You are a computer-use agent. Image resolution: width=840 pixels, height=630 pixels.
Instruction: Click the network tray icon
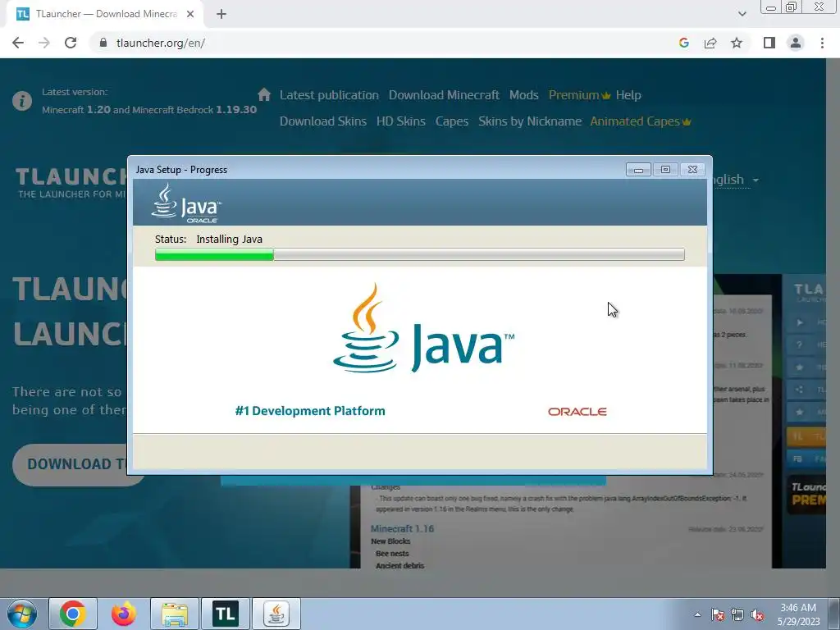[737, 614]
